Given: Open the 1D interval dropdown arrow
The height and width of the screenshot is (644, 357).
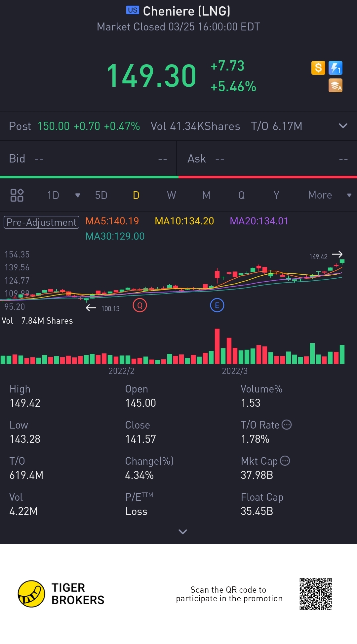Looking at the screenshot, I should [x=78, y=195].
